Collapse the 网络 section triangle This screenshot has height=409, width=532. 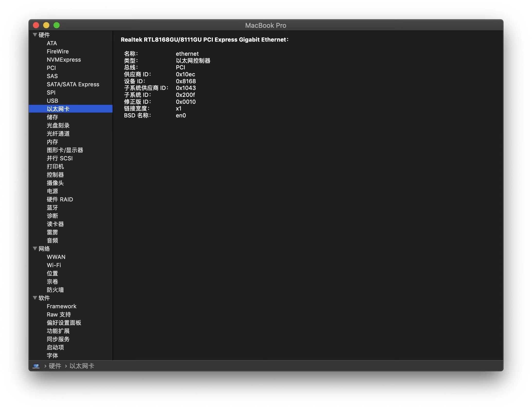pos(35,248)
